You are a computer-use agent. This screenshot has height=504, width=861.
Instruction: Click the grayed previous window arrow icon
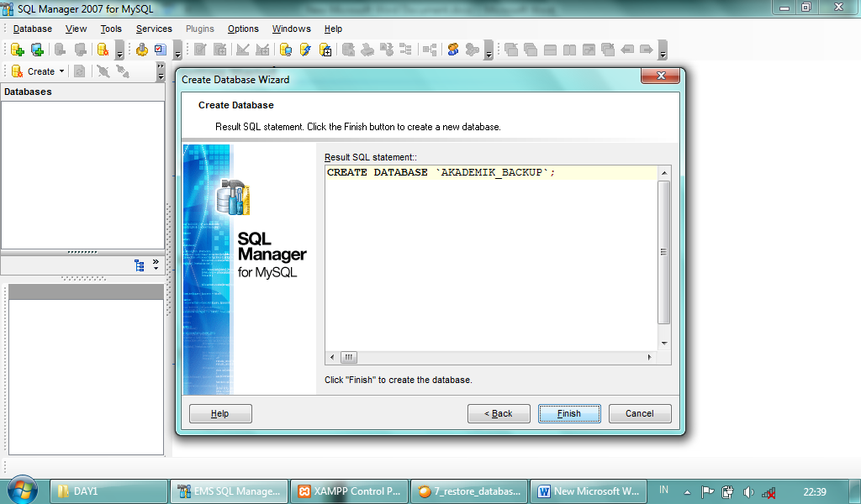pyautogui.click(x=627, y=50)
